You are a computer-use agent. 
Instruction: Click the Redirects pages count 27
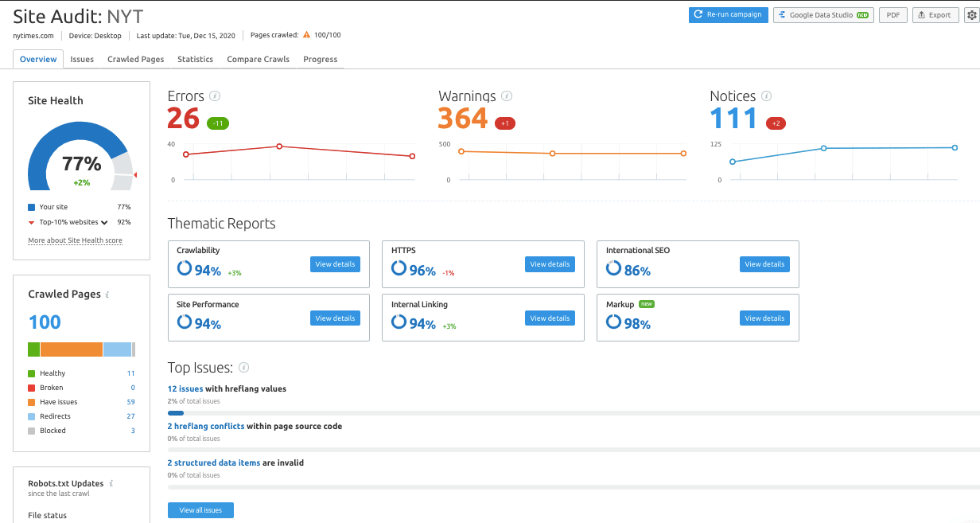pyautogui.click(x=131, y=416)
